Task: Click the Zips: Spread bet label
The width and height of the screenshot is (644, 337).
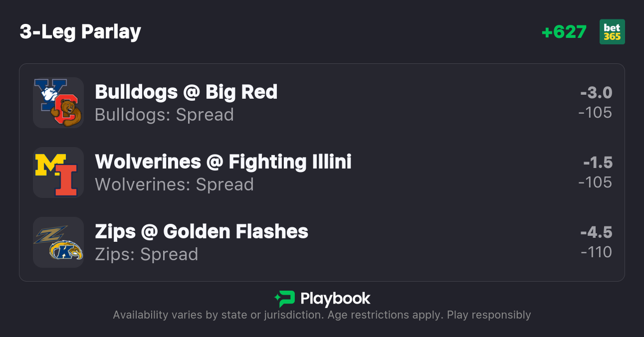Action: pyautogui.click(x=146, y=254)
